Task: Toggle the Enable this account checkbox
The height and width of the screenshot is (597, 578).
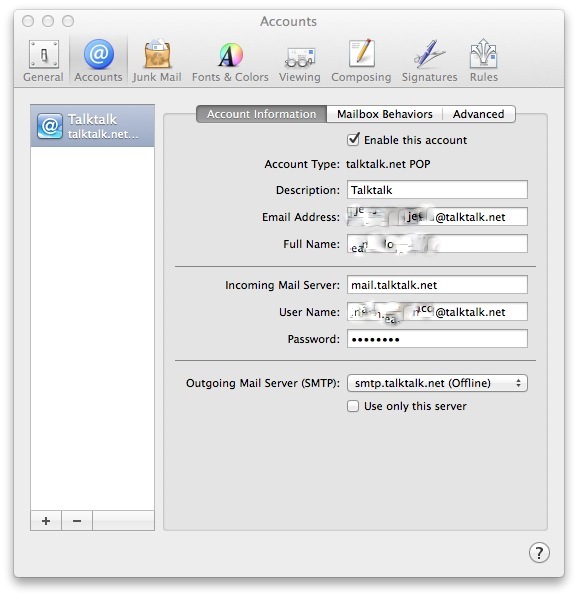Action: (x=353, y=140)
